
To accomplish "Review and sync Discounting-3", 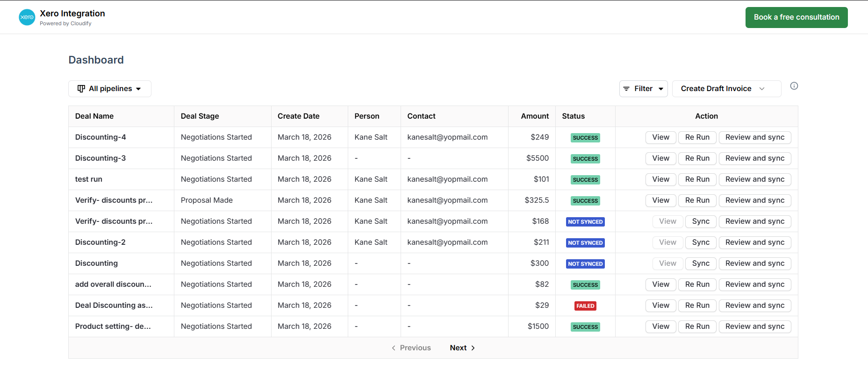I will tap(755, 158).
